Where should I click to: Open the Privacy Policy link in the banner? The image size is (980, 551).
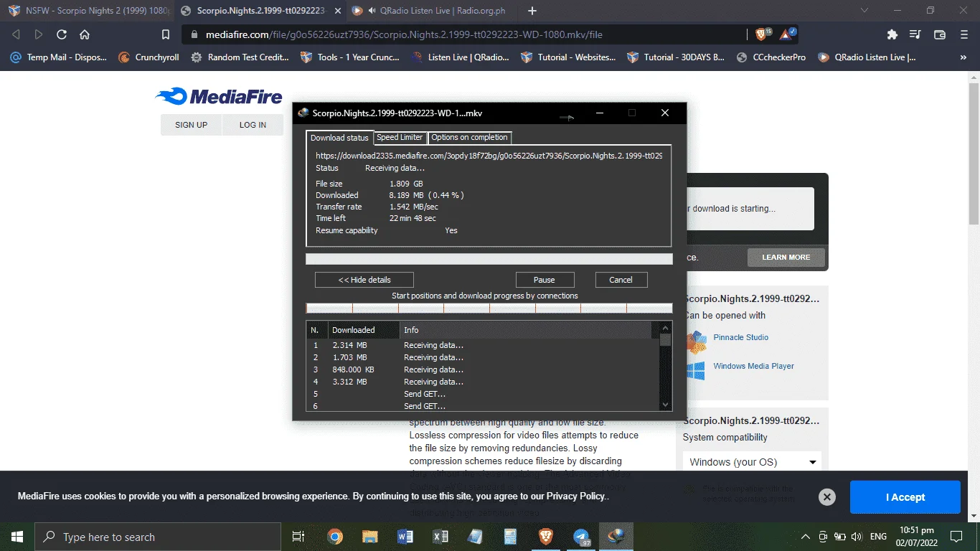576,496
